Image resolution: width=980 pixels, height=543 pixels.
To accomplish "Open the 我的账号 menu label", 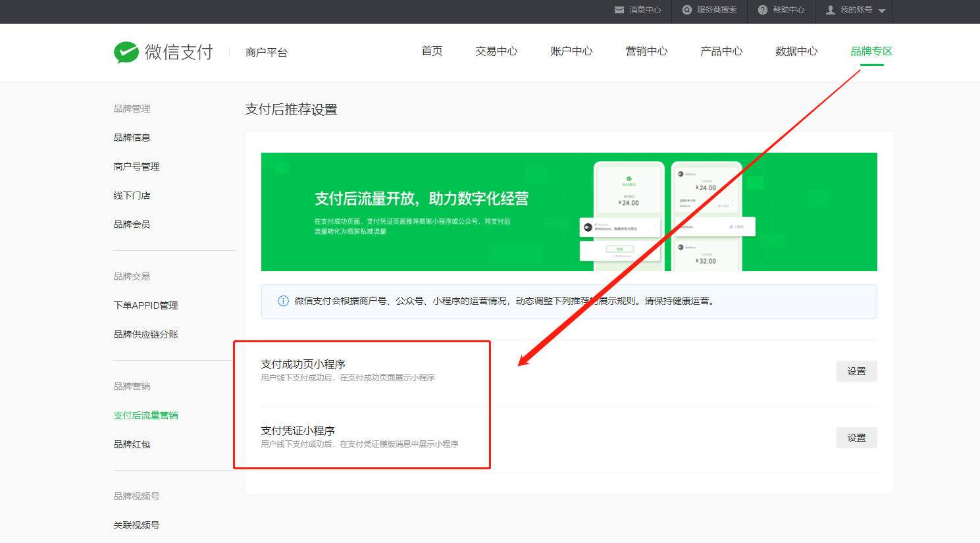I will (856, 10).
